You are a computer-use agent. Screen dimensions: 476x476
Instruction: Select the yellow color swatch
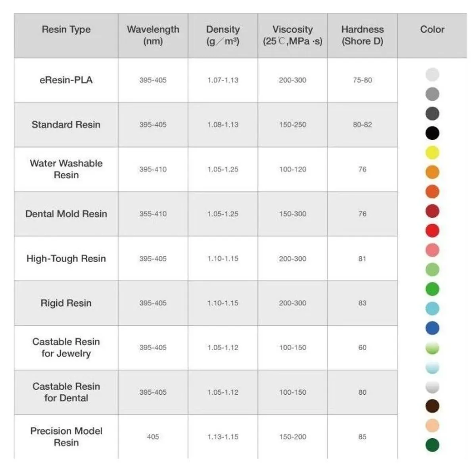coord(432,152)
